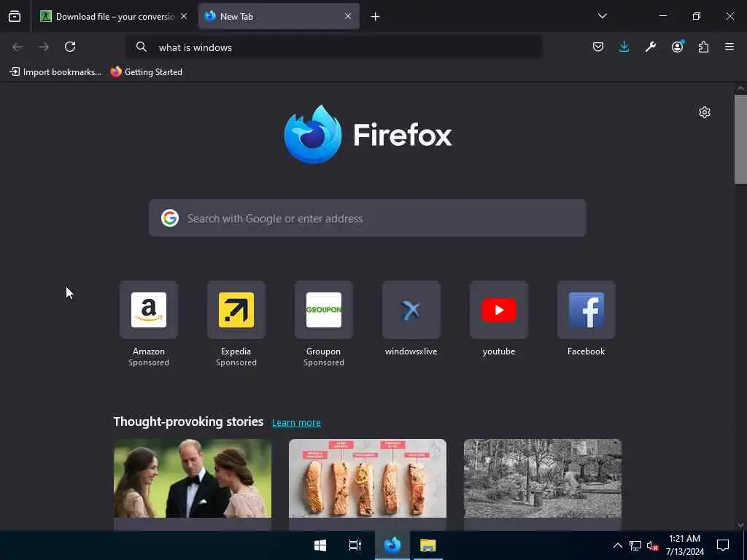This screenshot has width=747, height=560.
Task: Close the New Tab tab
Action: click(x=348, y=16)
